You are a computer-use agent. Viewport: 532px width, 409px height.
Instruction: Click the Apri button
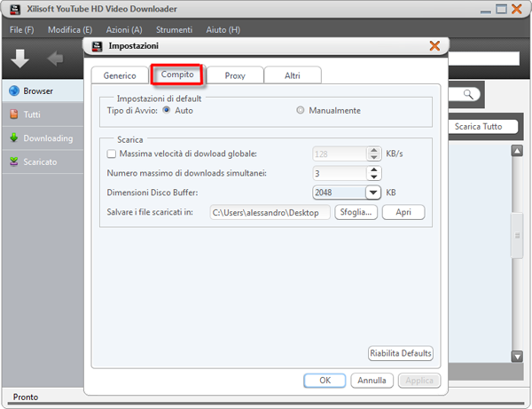(403, 212)
